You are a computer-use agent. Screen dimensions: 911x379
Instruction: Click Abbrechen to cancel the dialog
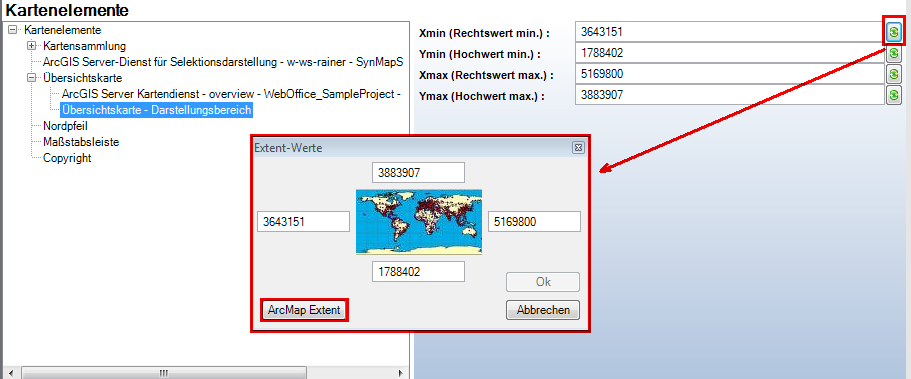tap(543, 310)
